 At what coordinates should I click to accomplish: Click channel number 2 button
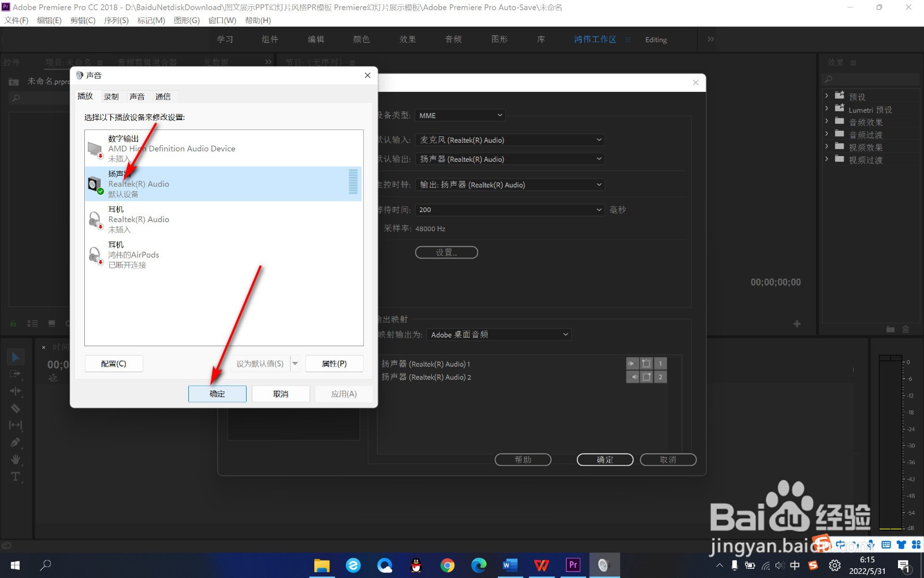click(x=661, y=377)
